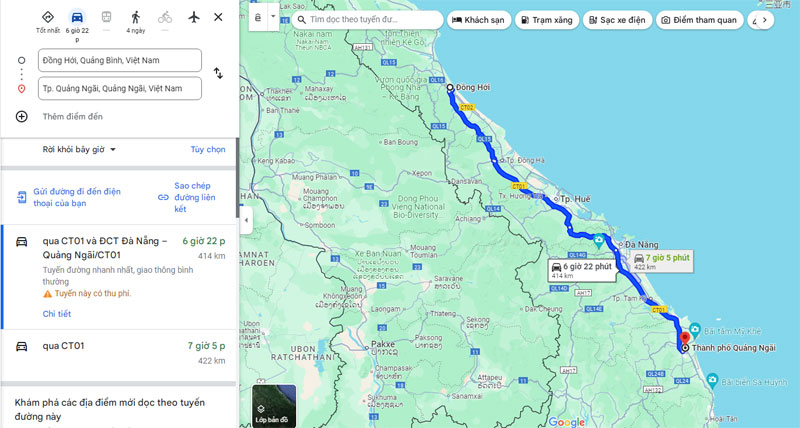Choose the flight travel mode icon
This screenshot has height=428, width=800.
pyautogui.click(x=193, y=17)
